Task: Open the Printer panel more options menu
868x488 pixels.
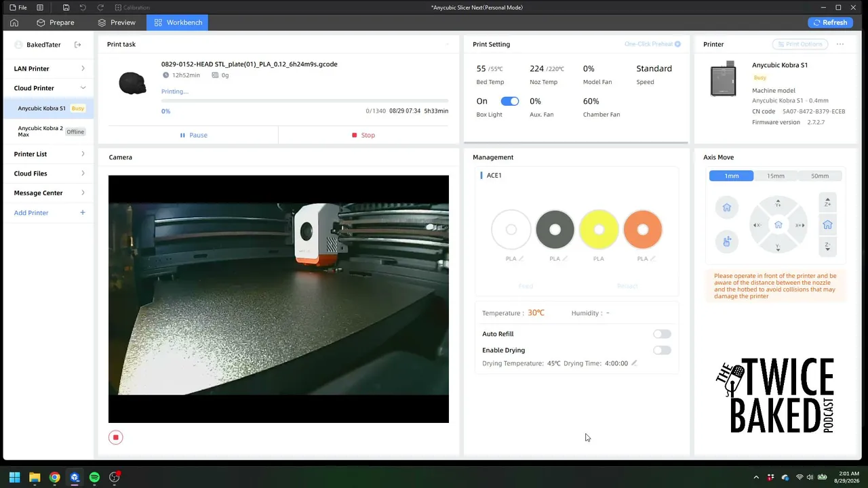Action: tap(840, 44)
